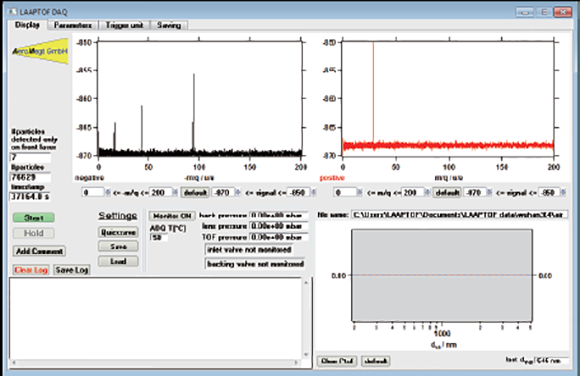Switch to the Parameters tab
Viewport: 580px width, 376px height.
pyautogui.click(x=73, y=25)
